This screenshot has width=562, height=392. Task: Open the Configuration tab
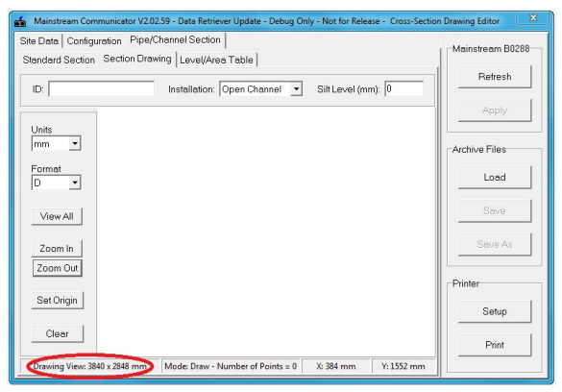94,41
